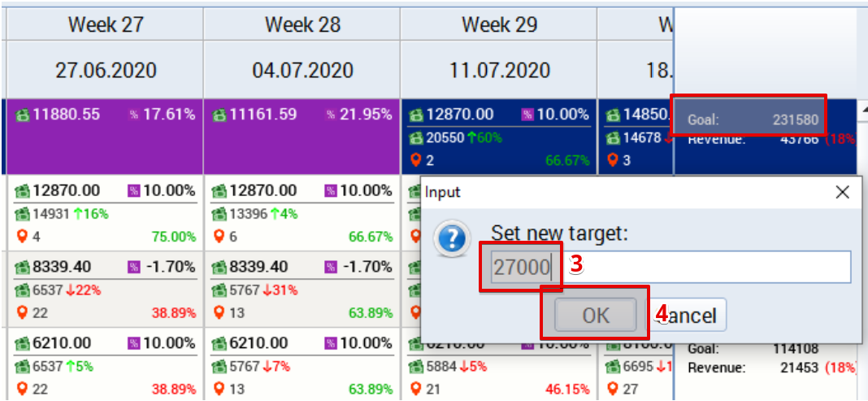868x401 pixels.
Task: Select the money icon next to 11161.59
Action: pyautogui.click(x=219, y=116)
